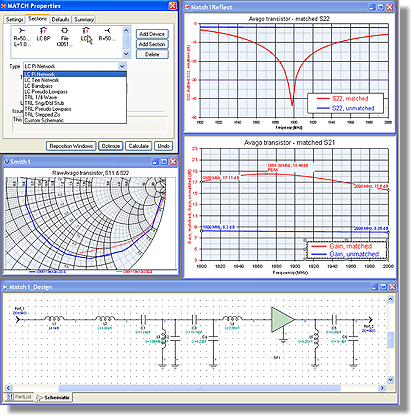Image resolution: width=414 pixels, height=418 pixels.
Task: Maximize the Smith1 window
Action: click(164, 162)
